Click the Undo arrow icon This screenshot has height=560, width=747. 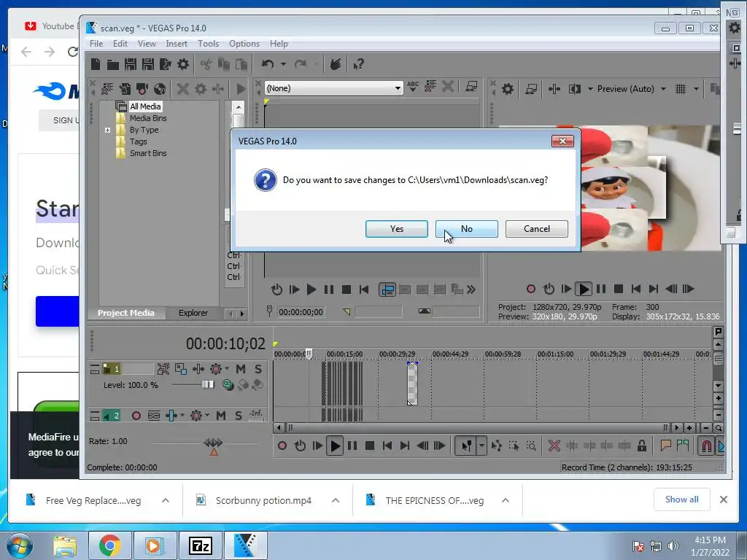point(268,64)
